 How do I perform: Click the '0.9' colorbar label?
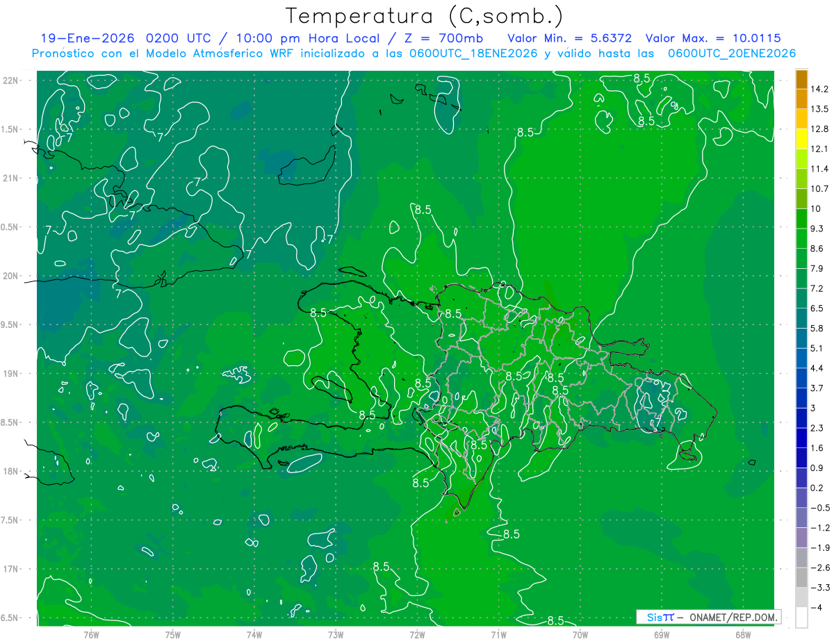[817, 468]
